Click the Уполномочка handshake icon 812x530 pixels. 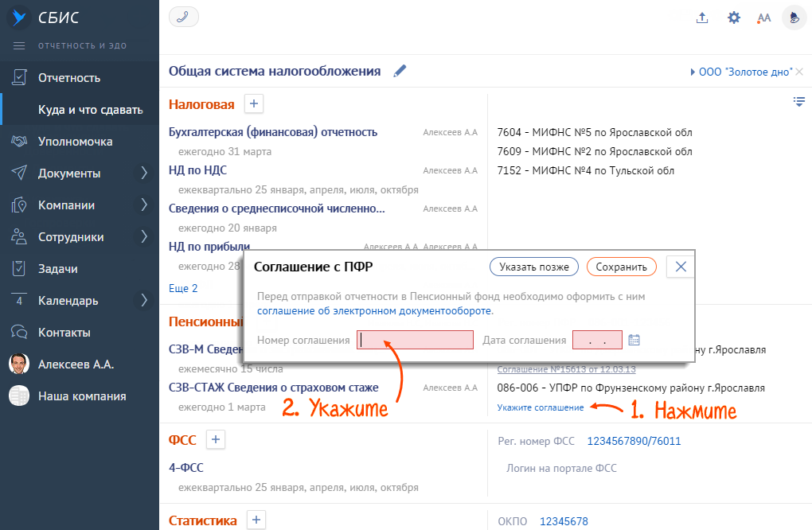19,142
